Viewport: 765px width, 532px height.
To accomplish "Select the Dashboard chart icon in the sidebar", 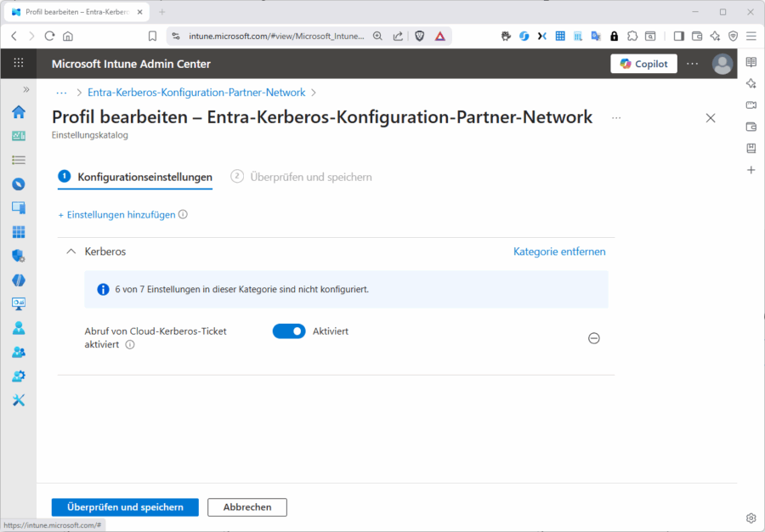I will [19, 135].
